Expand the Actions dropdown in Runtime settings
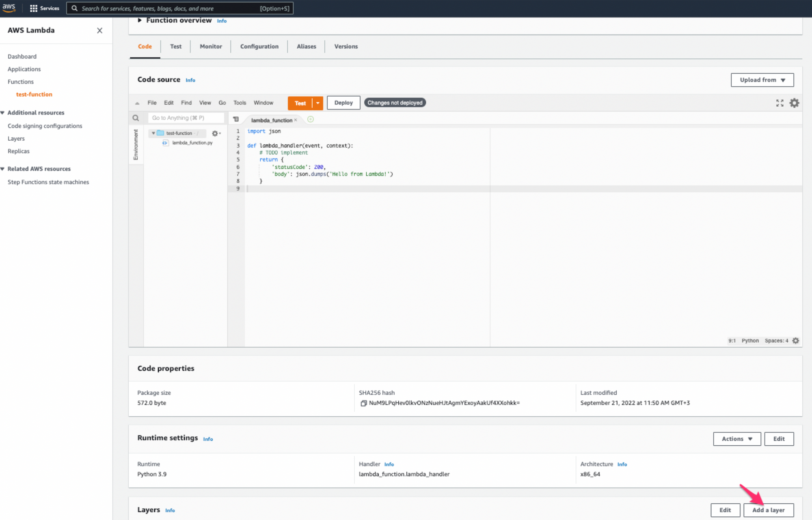This screenshot has height=520, width=812. coord(736,438)
